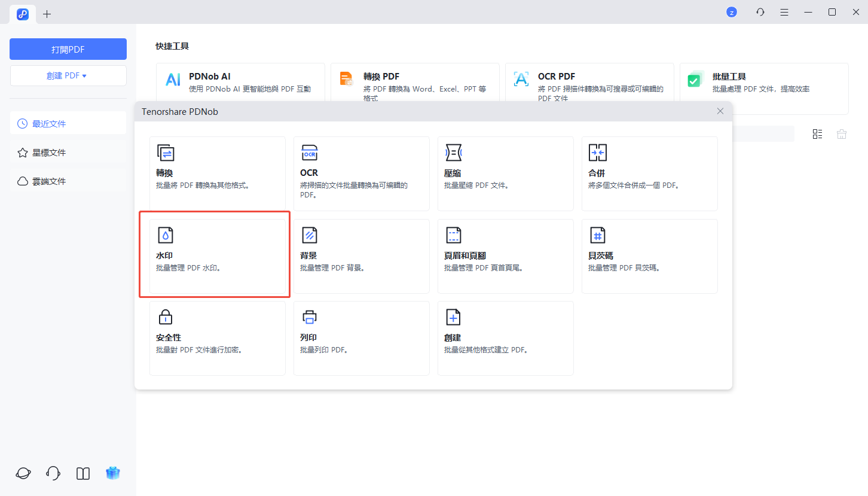The height and width of the screenshot is (496, 868).
Task: Close the Tenorshare PDNob dialog
Action: pyautogui.click(x=720, y=111)
